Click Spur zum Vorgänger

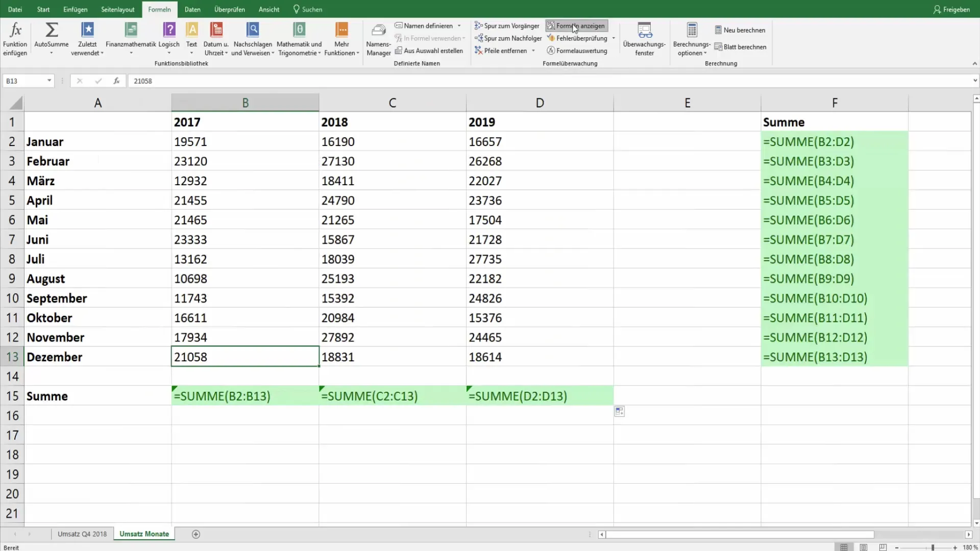point(507,26)
